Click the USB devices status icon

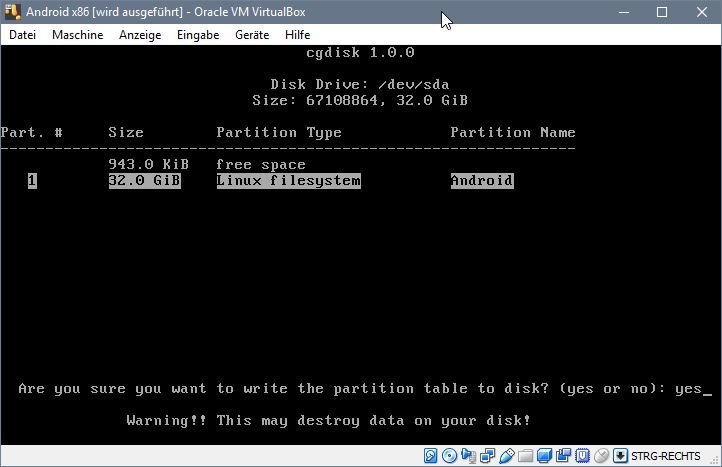[x=507, y=456]
